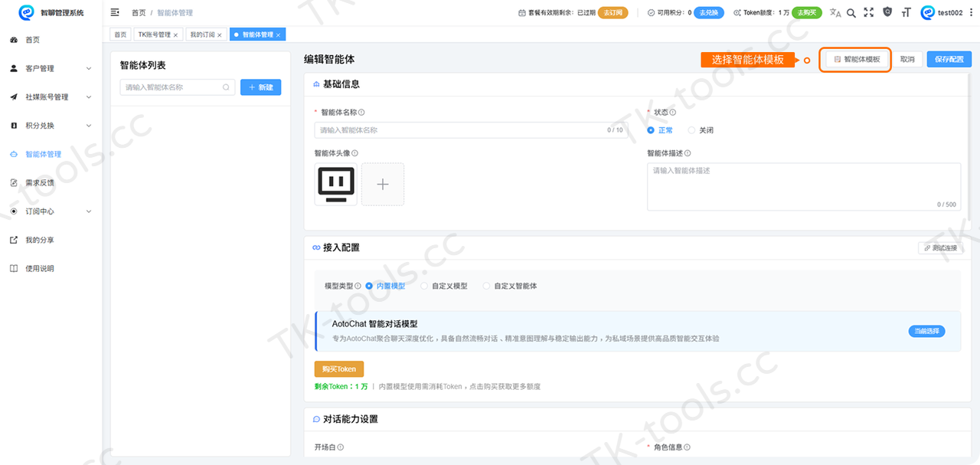This screenshot has width=980, height=465.
Task: Select 正常 status radio button
Action: pos(651,130)
